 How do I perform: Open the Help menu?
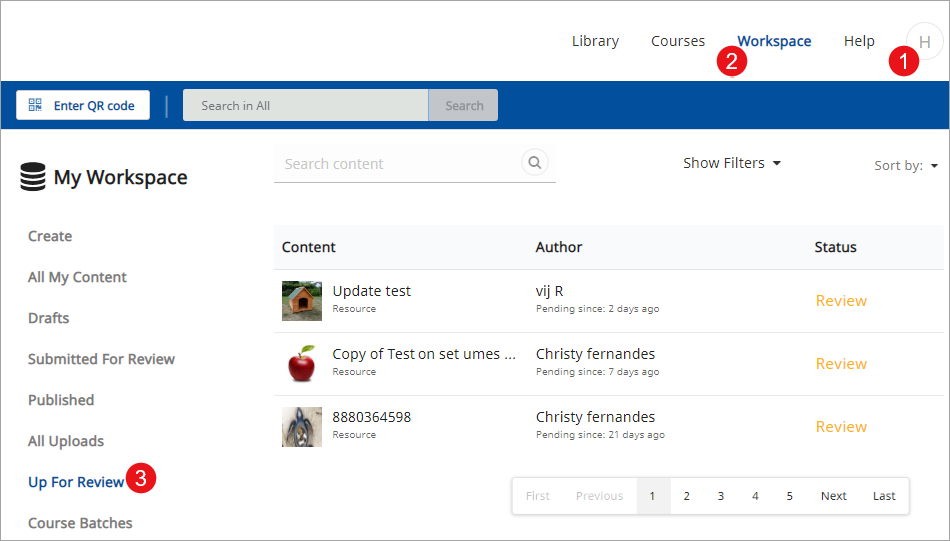click(x=859, y=41)
